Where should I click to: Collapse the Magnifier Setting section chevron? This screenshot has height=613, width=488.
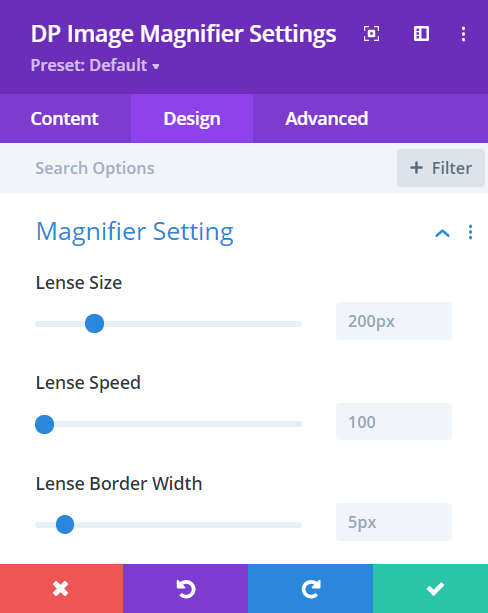(442, 233)
